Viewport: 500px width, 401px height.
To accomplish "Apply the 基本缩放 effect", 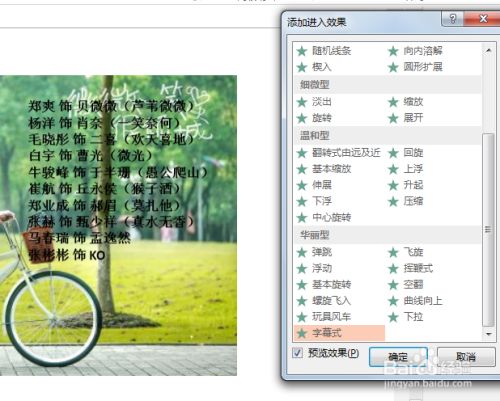I will click(x=324, y=169).
